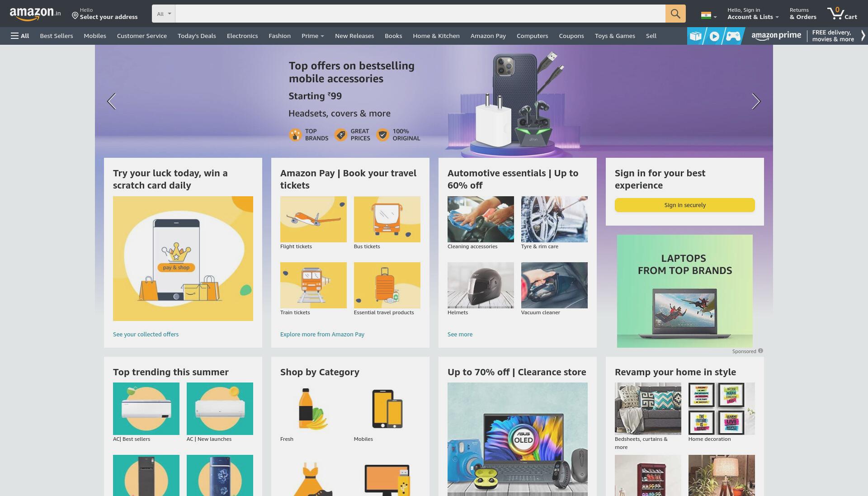
Task: Advance the banner with right arrow
Action: (756, 101)
